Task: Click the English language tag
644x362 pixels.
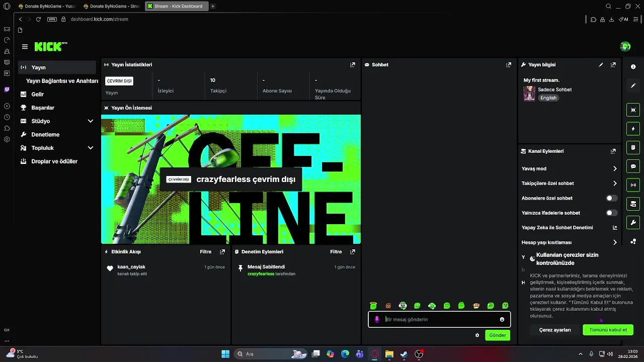Action: point(548,98)
